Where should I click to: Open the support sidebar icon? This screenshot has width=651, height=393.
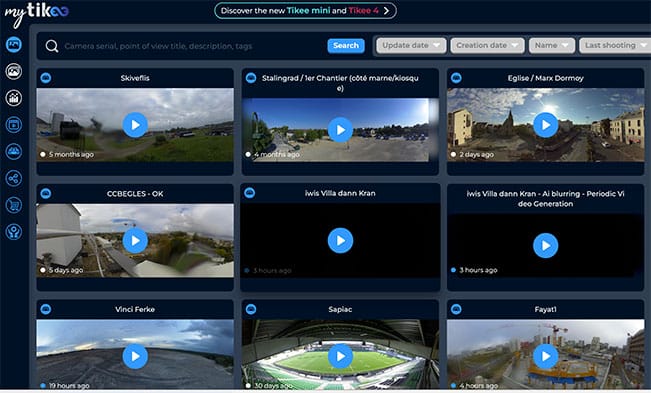click(x=14, y=232)
